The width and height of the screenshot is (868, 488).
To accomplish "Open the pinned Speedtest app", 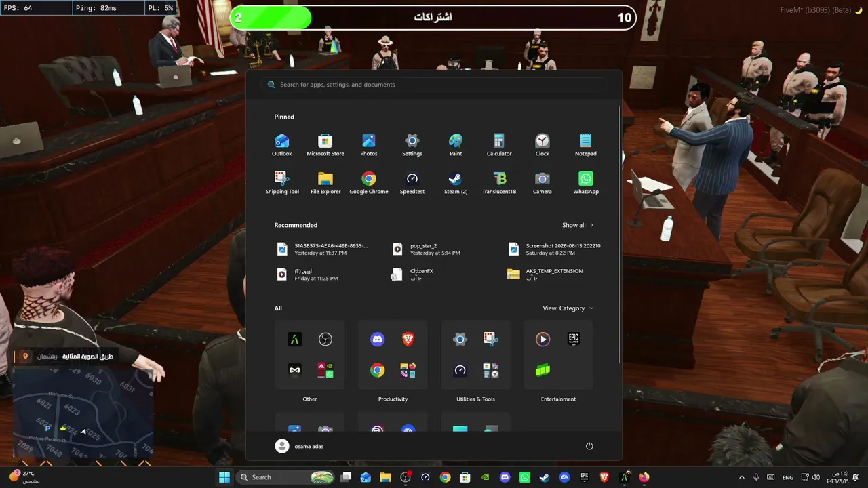I will click(x=412, y=183).
